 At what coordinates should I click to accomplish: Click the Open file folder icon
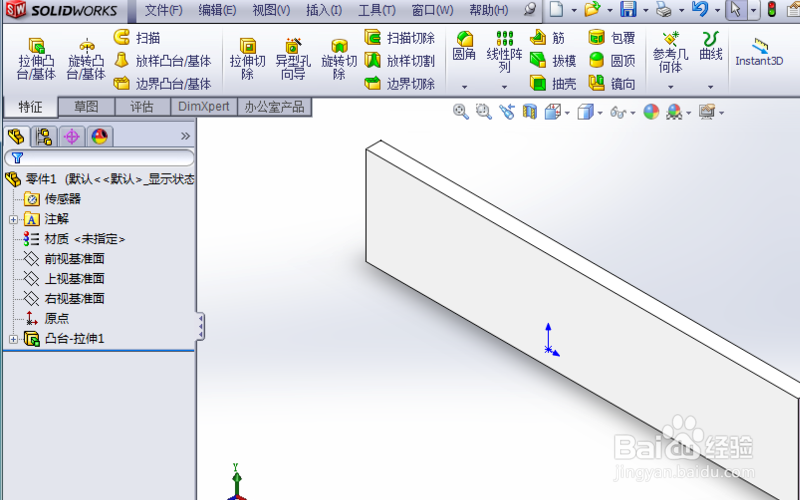(592, 9)
